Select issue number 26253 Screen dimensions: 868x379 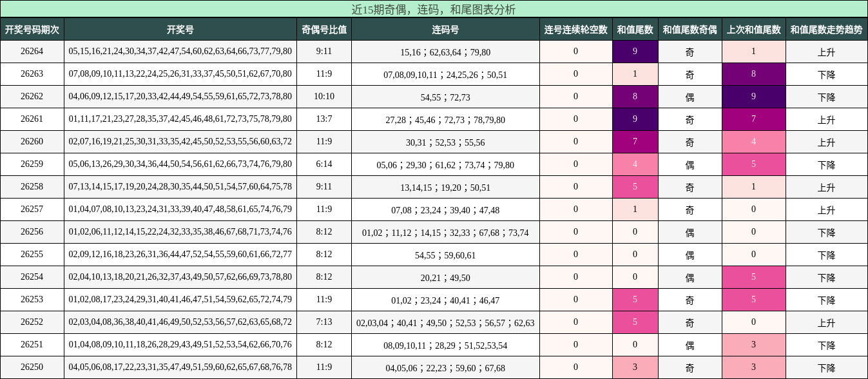[x=32, y=300]
